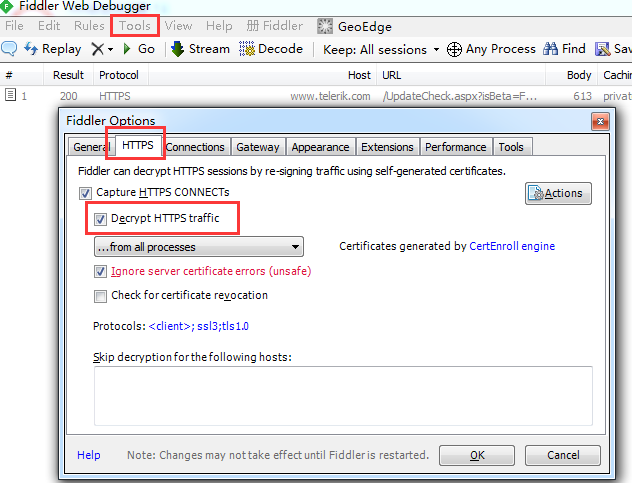The height and width of the screenshot is (483, 632).
Task: Open the Tools menu
Action: (x=135, y=26)
